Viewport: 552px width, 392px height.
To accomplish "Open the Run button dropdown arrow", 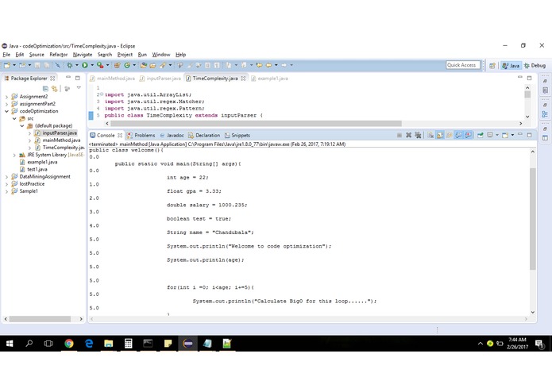I will point(92,65).
